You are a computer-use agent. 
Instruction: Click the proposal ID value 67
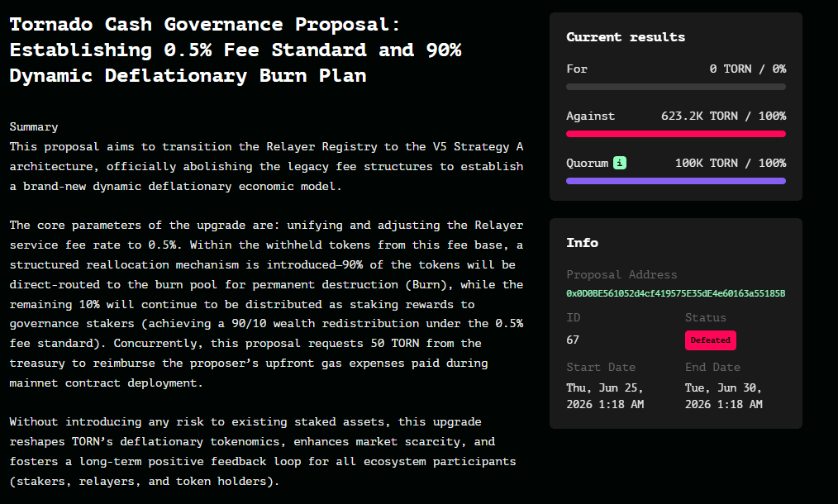click(573, 340)
